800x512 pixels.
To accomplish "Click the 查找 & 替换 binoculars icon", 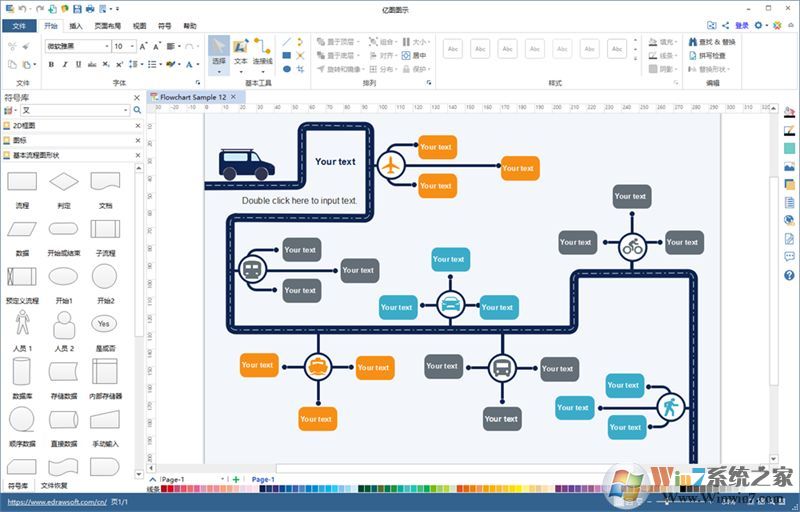I will 693,42.
